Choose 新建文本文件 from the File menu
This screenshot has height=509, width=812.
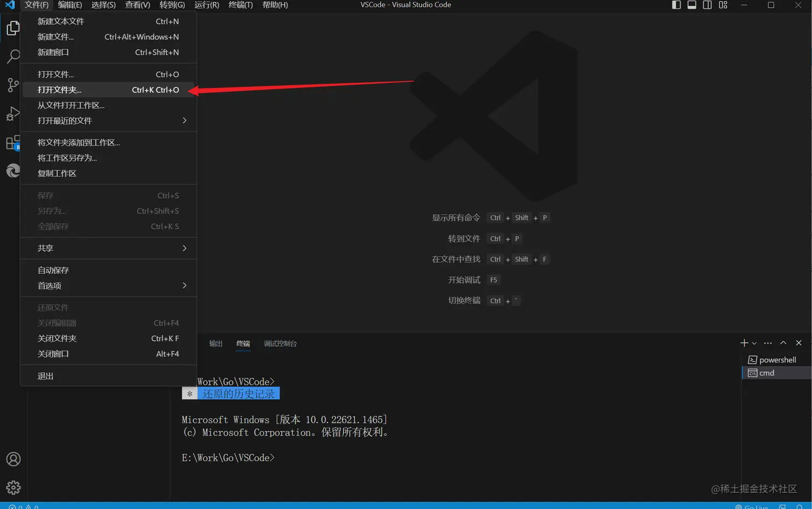108,21
